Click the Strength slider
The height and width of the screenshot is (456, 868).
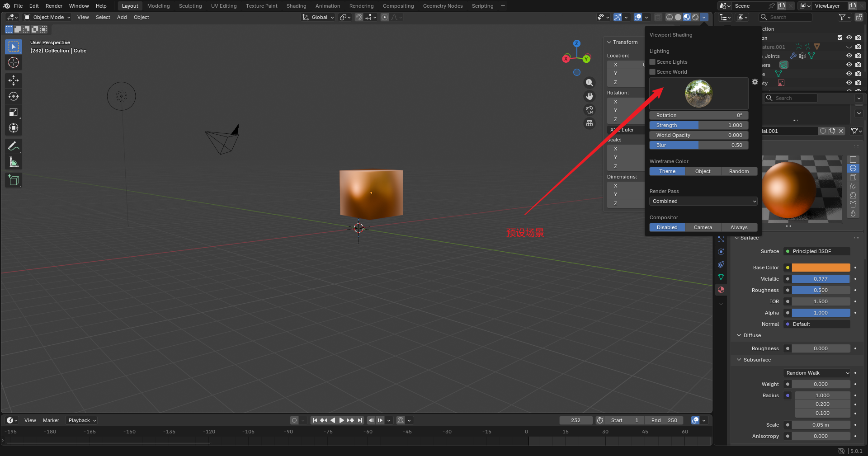[x=699, y=125]
